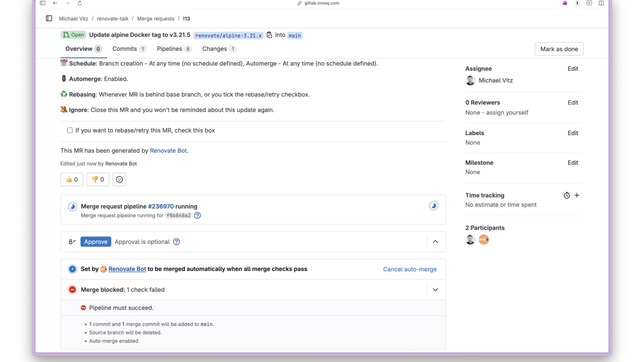Open the Changes tab

(219, 49)
